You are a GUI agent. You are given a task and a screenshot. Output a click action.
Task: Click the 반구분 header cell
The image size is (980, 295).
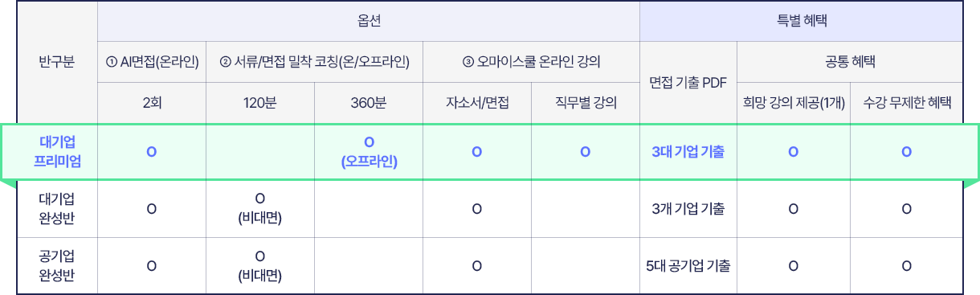point(57,62)
